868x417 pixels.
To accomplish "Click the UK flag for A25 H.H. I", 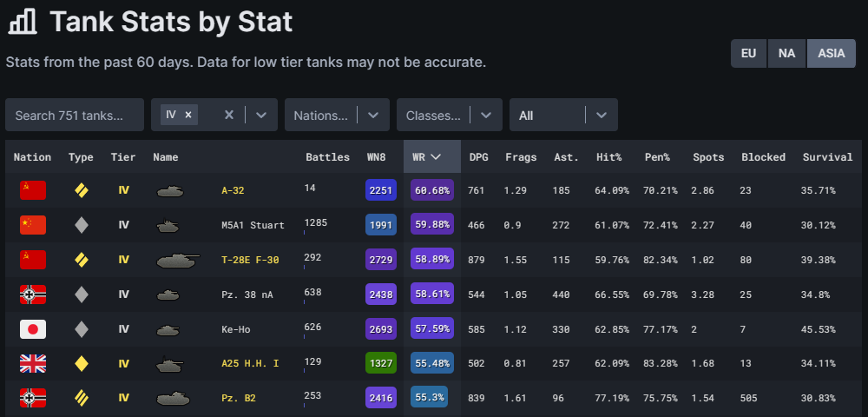I will tap(32, 364).
